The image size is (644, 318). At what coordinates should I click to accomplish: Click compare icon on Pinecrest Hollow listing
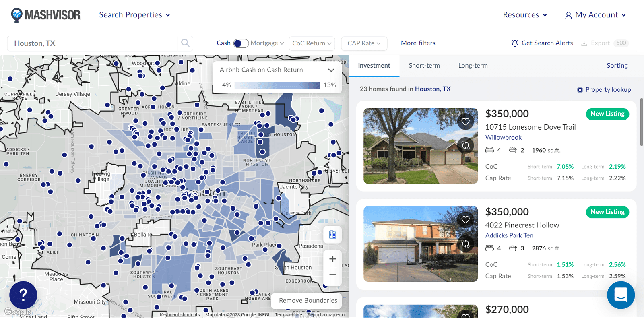pyautogui.click(x=466, y=244)
